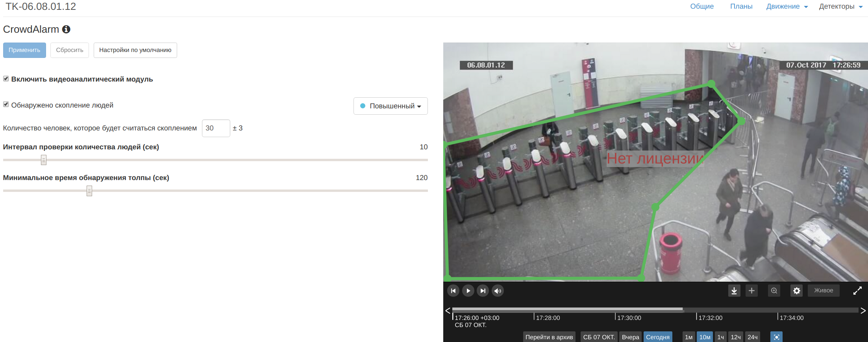Click the interval check slider handle
Screen dimensions: 868x342
pos(44,160)
